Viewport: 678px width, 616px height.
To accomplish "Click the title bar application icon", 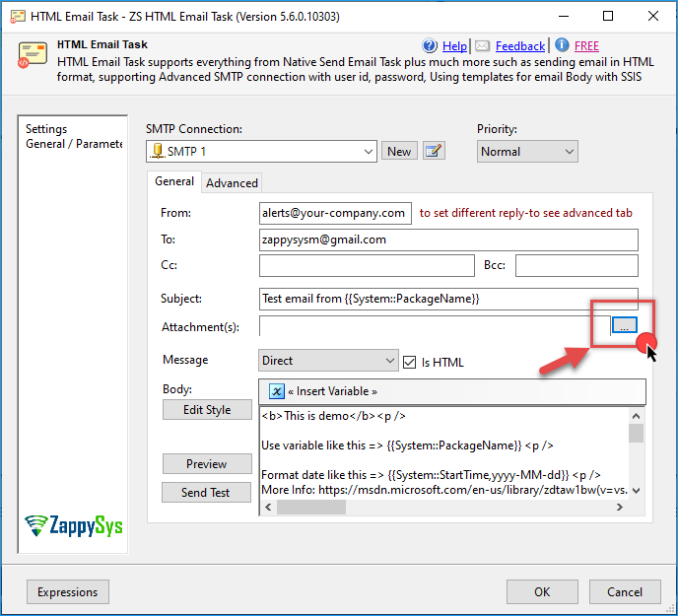I will (x=18, y=17).
